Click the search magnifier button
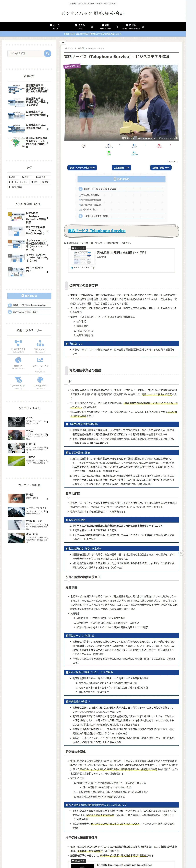The image size is (196, 868). pyautogui.click(x=47, y=53)
